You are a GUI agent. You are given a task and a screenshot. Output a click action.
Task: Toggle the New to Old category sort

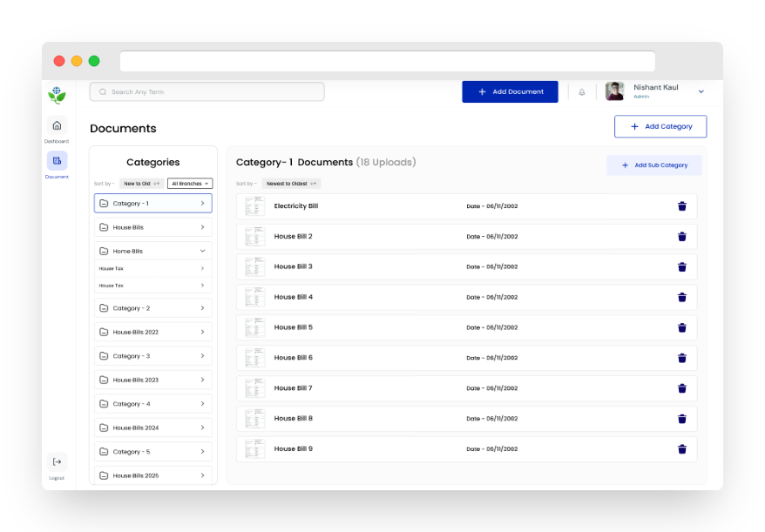point(141,184)
